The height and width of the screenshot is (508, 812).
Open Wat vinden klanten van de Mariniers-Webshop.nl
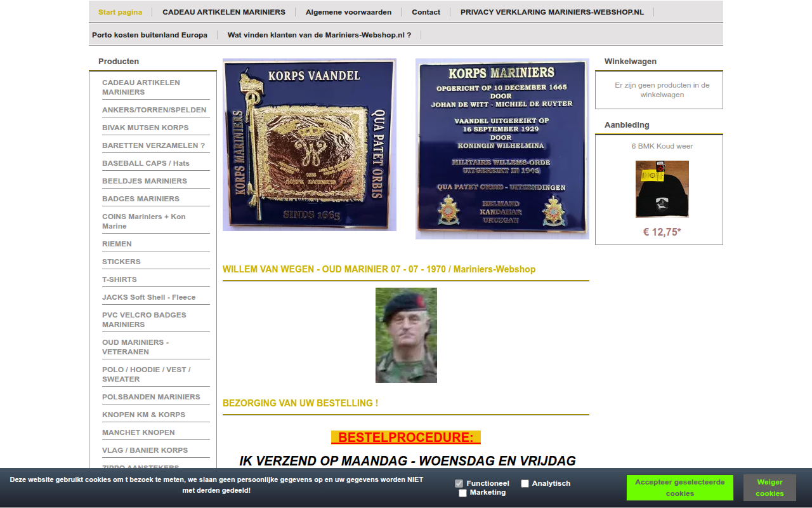click(x=319, y=35)
